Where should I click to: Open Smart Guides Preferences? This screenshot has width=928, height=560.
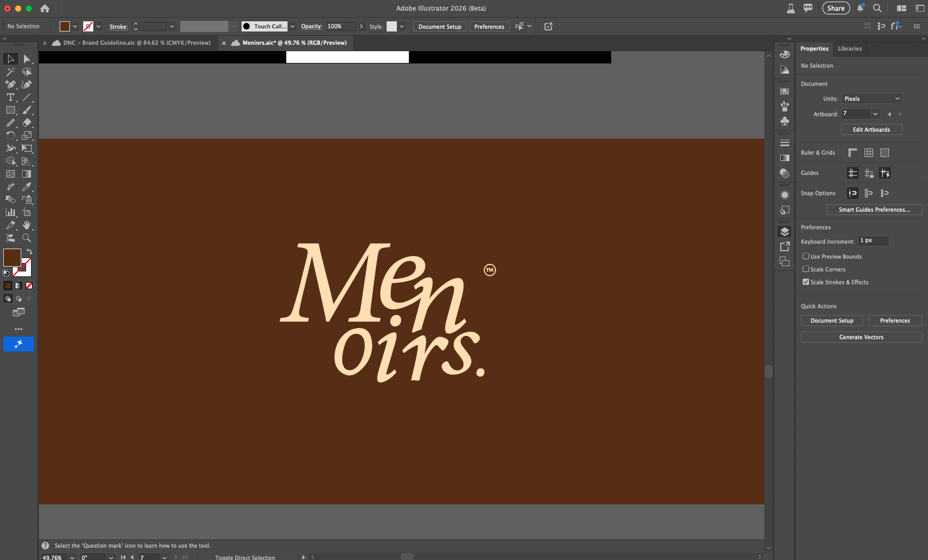click(x=874, y=210)
